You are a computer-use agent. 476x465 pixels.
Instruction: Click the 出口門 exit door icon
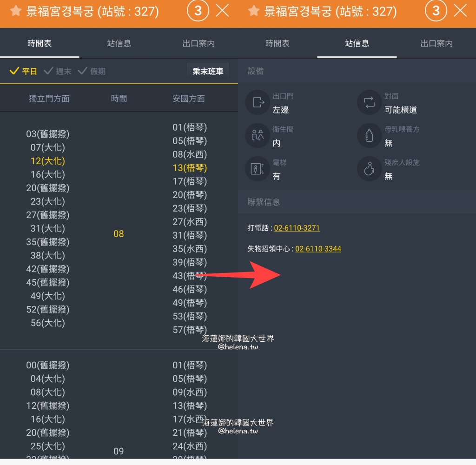pos(258,102)
